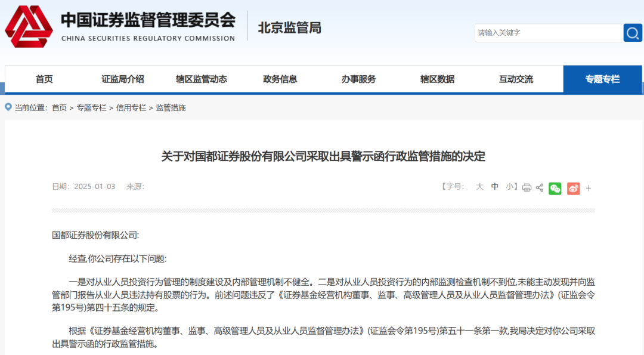The width and height of the screenshot is (644, 355).
Task: Select the 专题专栏 tab
Action: pyautogui.click(x=602, y=79)
